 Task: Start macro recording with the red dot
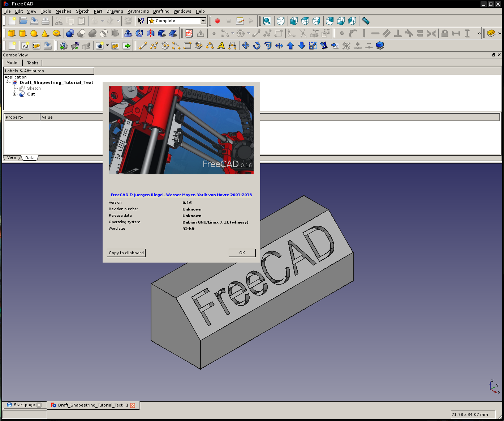(x=217, y=21)
